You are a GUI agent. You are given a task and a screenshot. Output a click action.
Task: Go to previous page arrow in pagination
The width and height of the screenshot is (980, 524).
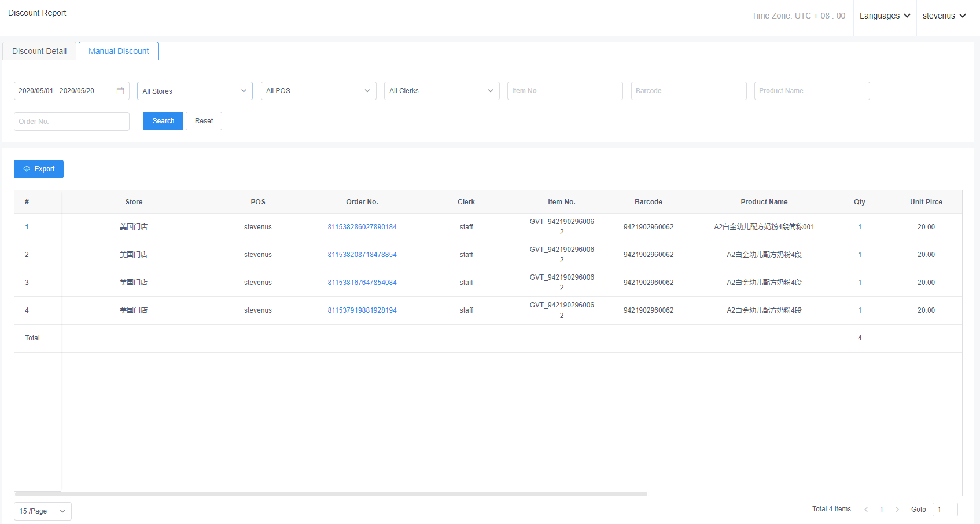(866, 510)
